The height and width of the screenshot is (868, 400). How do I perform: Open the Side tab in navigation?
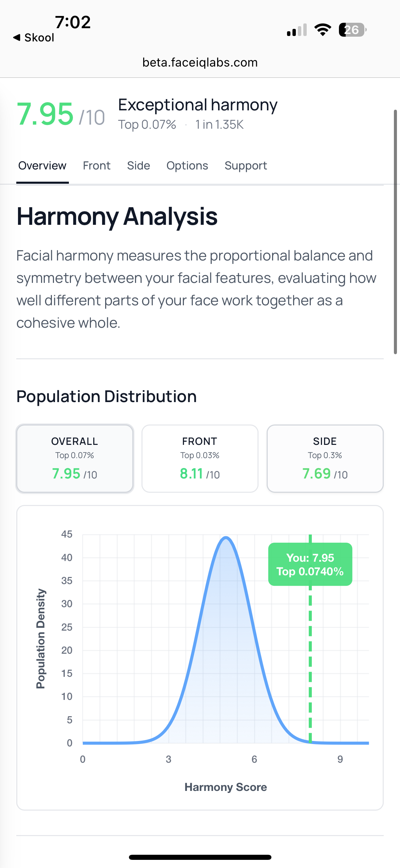coord(138,166)
